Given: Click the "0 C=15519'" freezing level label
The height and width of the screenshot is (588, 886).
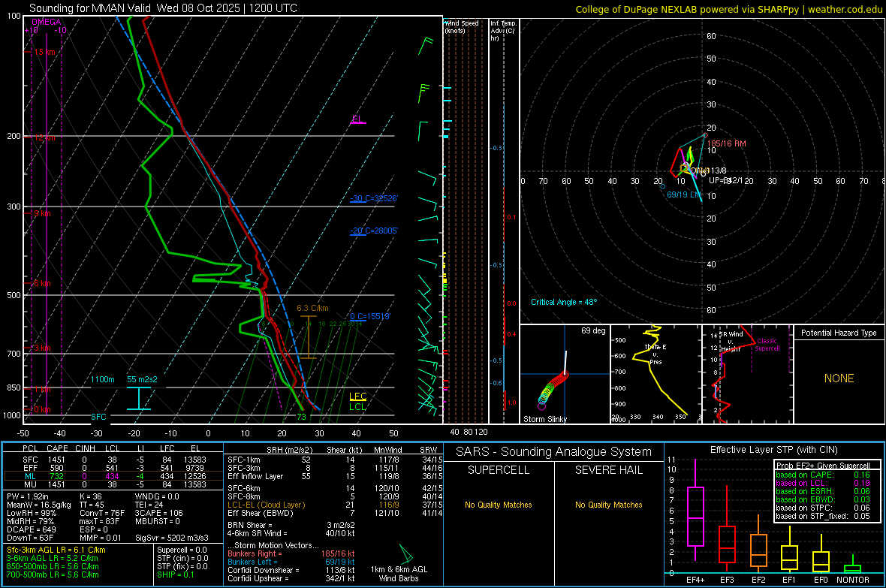Looking at the screenshot, I should pos(370,317).
